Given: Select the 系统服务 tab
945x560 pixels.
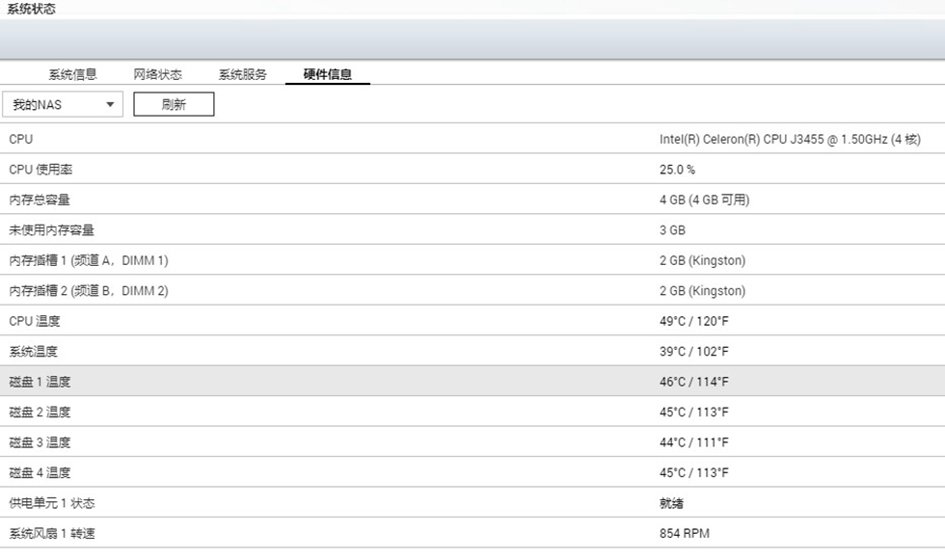Looking at the screenshot, I should tap(240, 73).
